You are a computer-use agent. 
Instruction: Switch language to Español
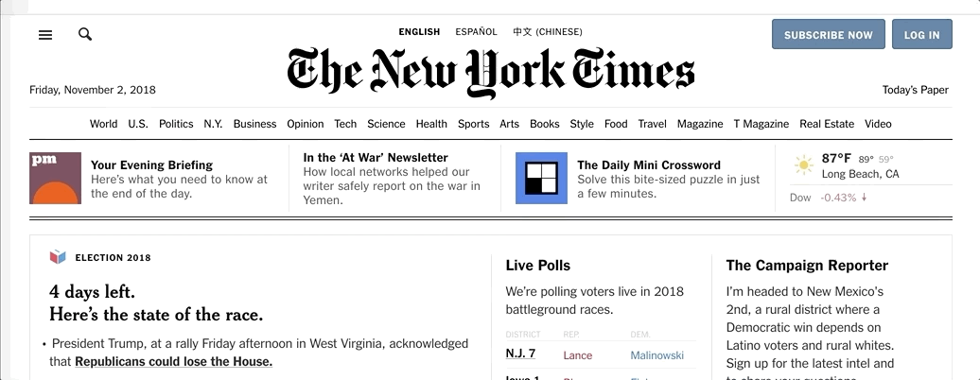[x=476, y=32]
